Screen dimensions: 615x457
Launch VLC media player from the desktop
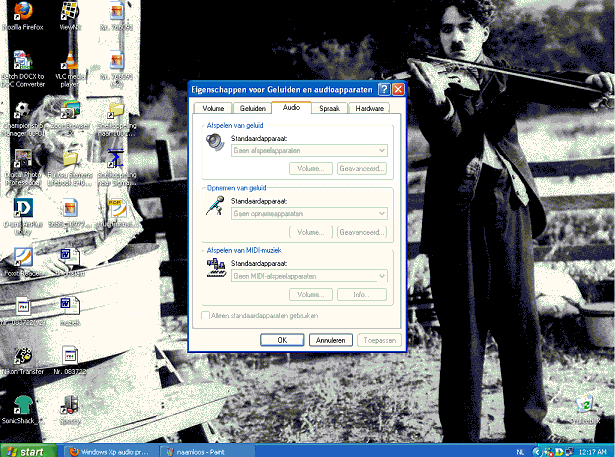click(68, 63)
